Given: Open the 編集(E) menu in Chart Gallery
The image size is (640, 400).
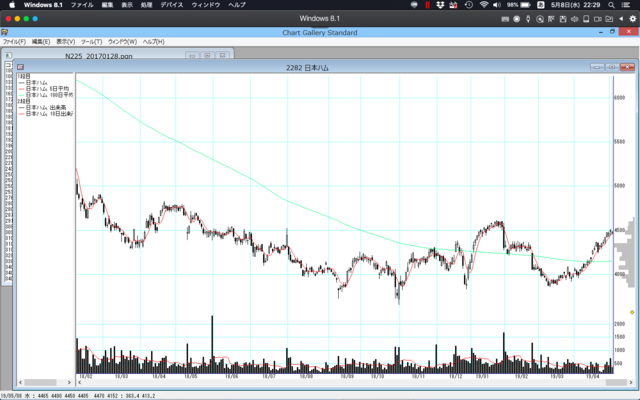Looking at the screenshot, I should [x=41, y=42].
